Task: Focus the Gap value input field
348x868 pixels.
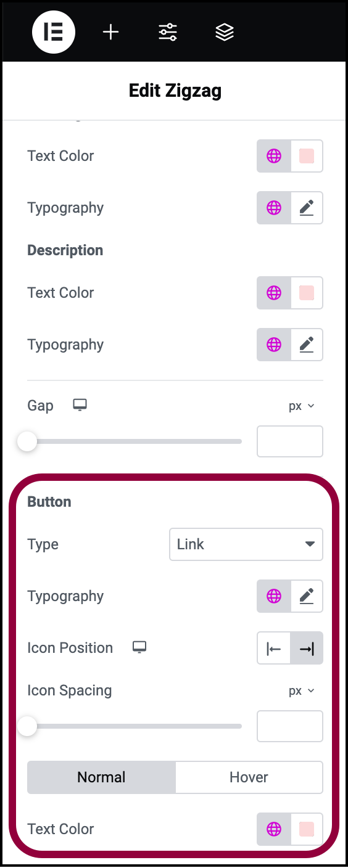Action: 290,441
